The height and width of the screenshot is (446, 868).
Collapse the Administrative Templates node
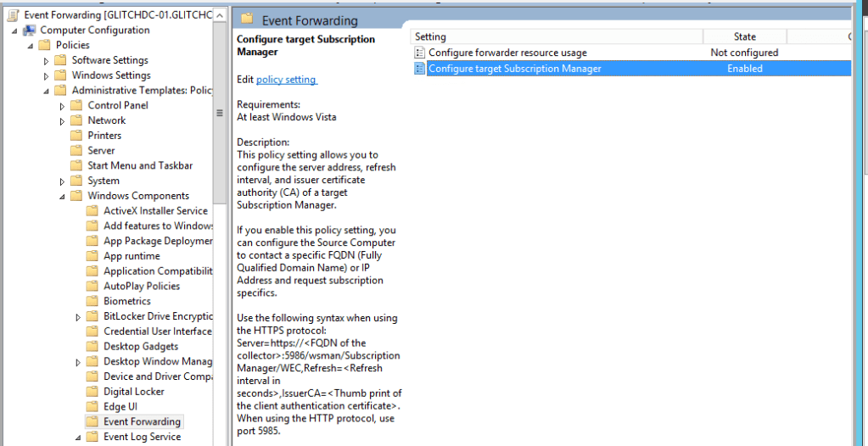47,91
